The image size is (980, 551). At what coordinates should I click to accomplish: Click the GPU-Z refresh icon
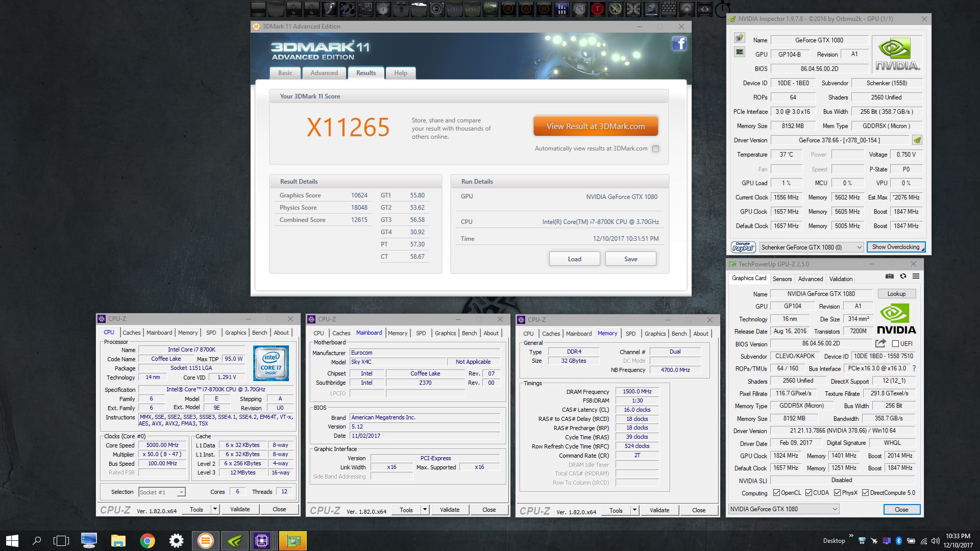pyautogui.click(x=903, y=276)
